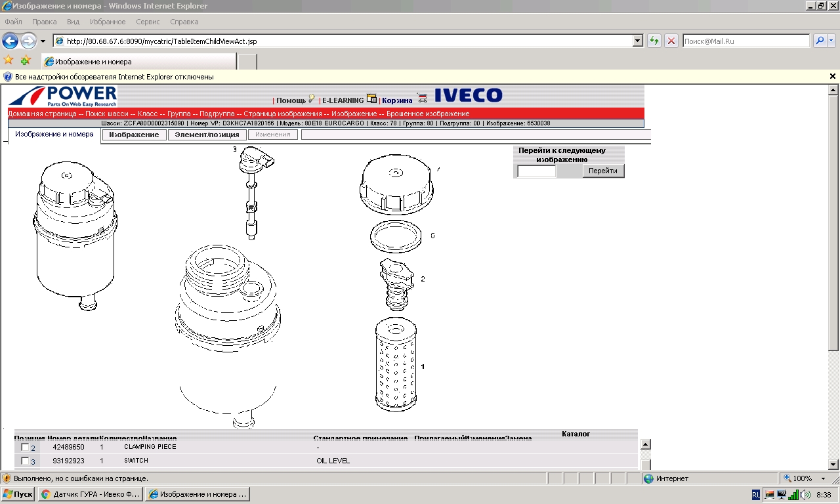The image size is (840, 504).
Task: Switch to the Изображение tab
Action: [134, 135]
